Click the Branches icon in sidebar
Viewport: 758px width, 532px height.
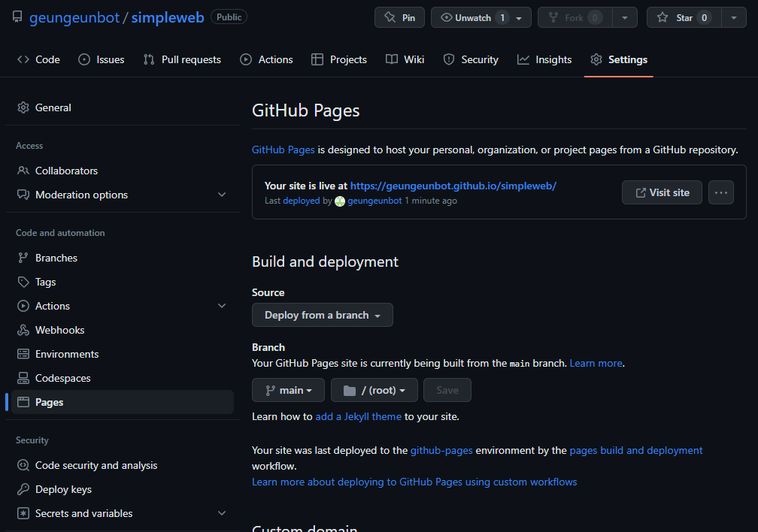coord(23,258)
